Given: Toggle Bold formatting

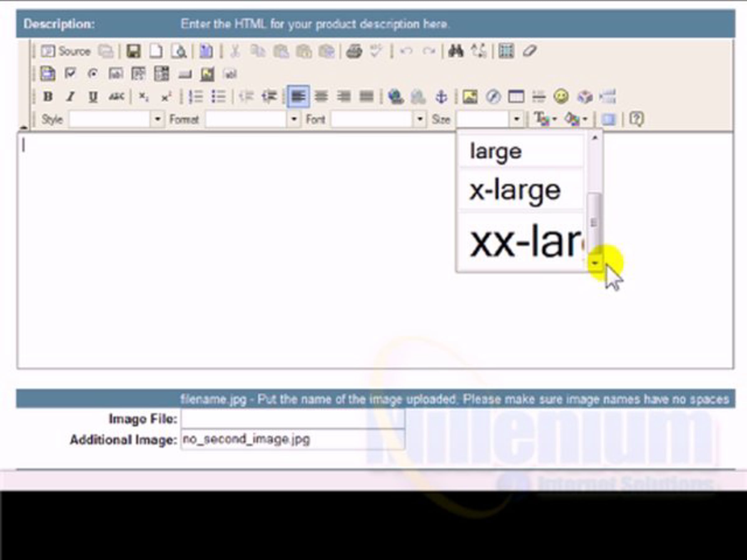Looking at the screenshot, I should (48, 97).
